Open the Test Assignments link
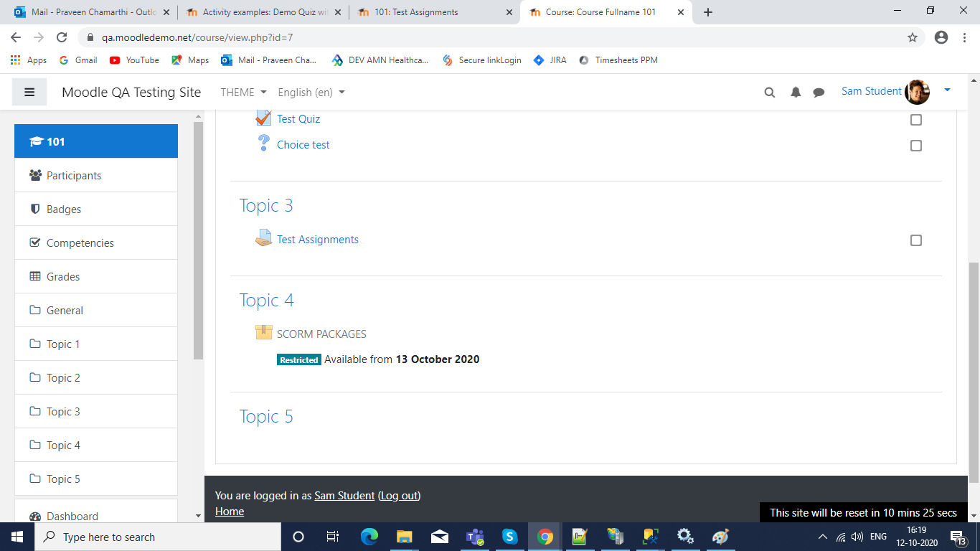The height and width of the screenshot is (551, 980). coord(318,240)
